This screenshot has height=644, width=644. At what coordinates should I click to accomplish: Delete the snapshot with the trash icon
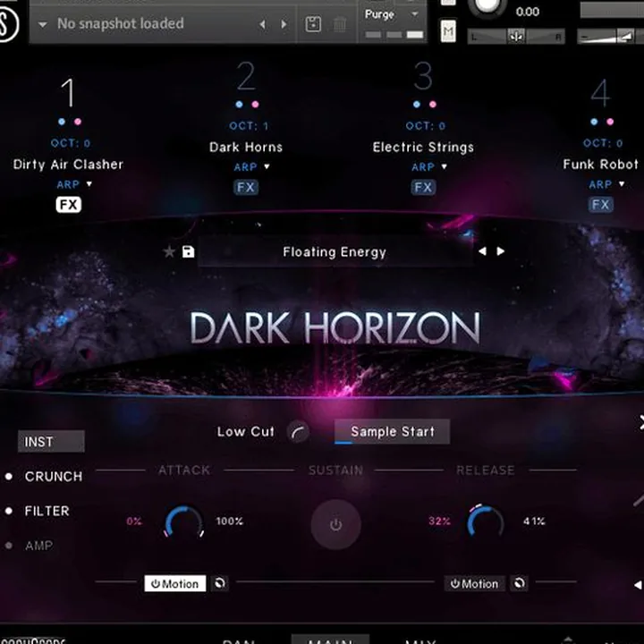pos(339,25)
